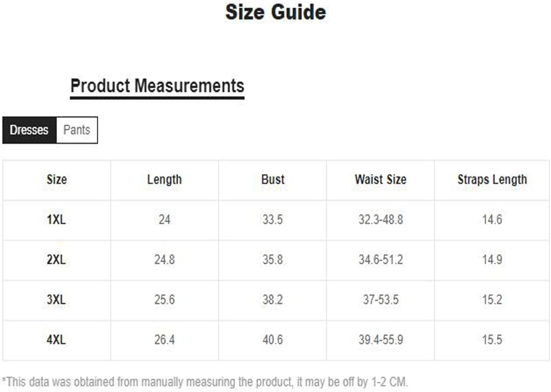Click the Straps Length column header

click(x=492, y=179)
